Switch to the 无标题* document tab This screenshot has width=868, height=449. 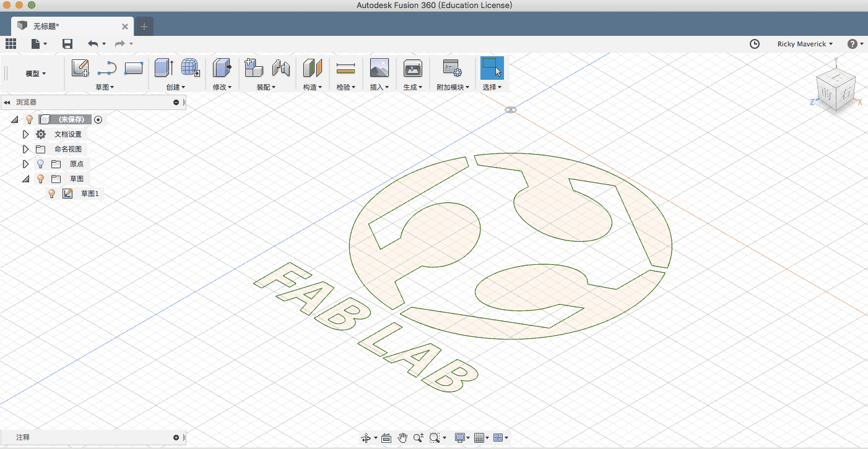click(72, 26)
